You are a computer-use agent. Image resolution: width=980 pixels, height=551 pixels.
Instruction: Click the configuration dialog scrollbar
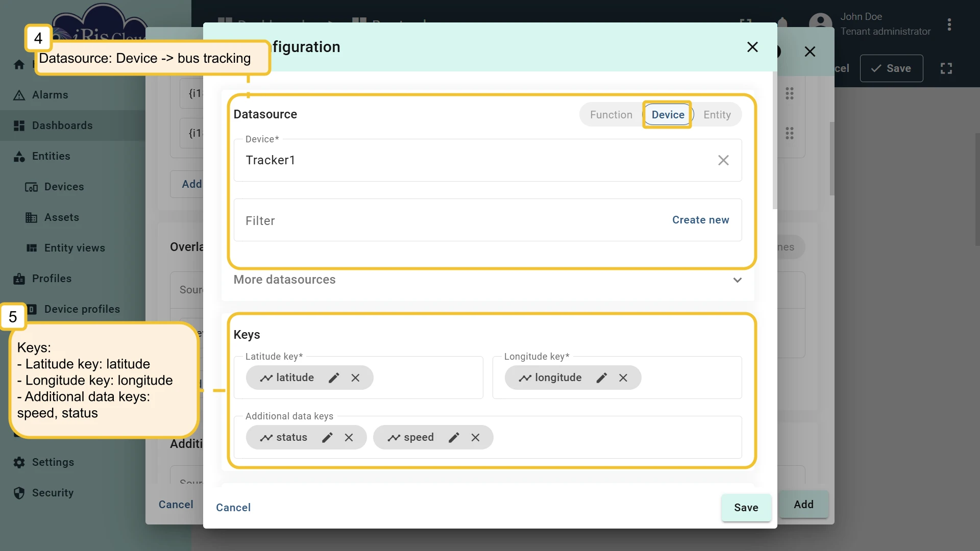[x=775, y=140]
